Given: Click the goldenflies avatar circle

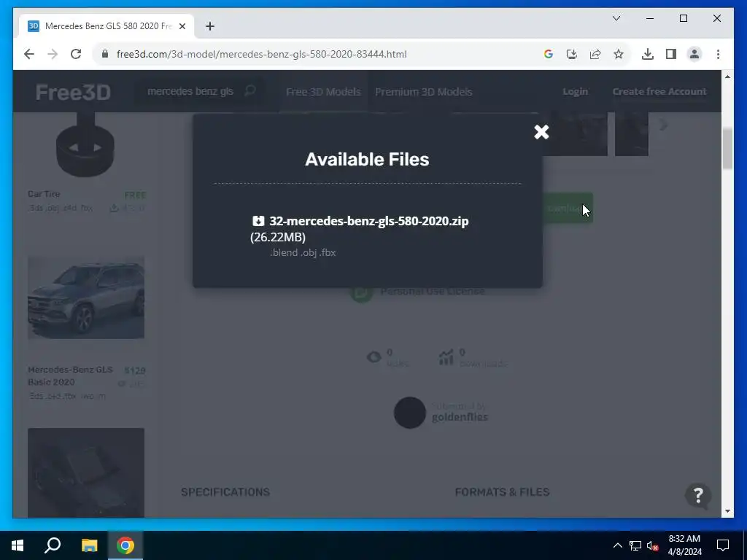Looking at the screenshot, I should coord(409,413).
